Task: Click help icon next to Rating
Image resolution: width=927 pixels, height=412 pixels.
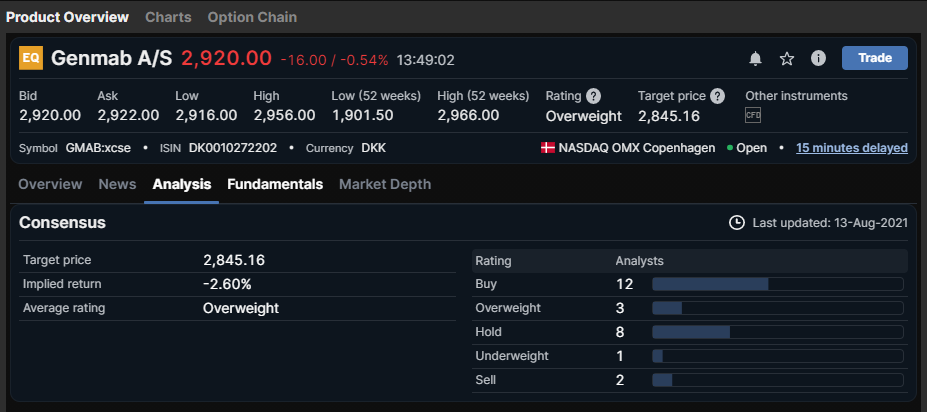Action: tap(594, 96)
